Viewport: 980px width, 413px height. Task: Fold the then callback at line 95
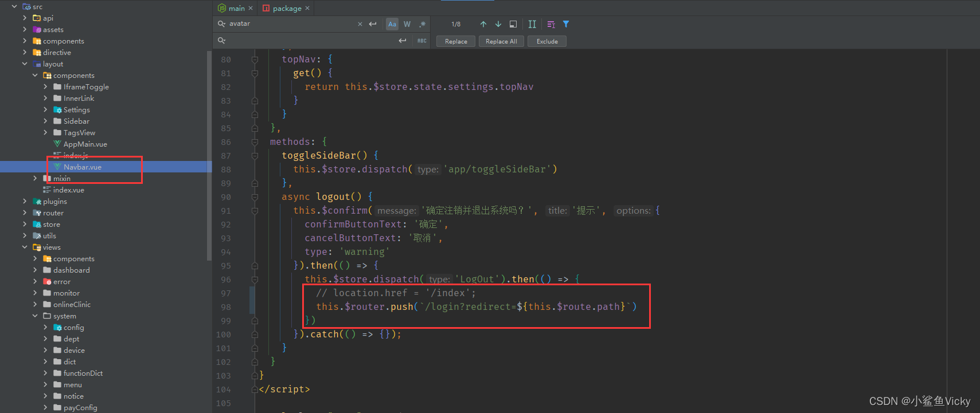point(255,265)
